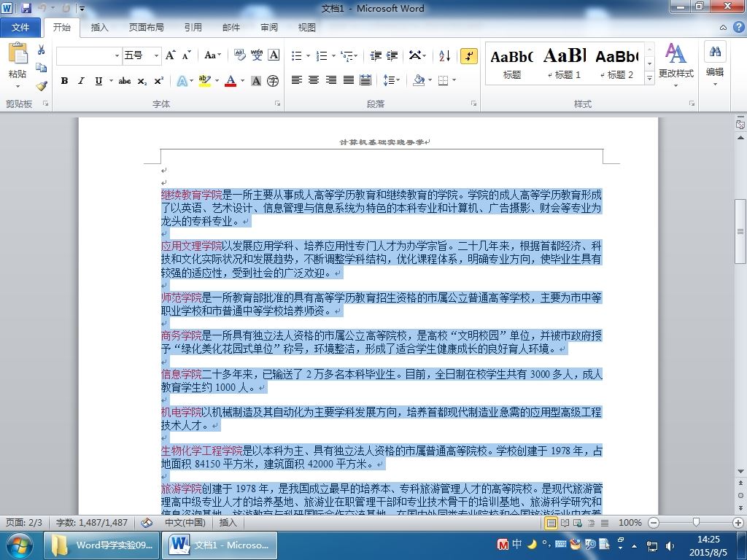
Task: Open the File tab
Action: click(x=20, y=28)
